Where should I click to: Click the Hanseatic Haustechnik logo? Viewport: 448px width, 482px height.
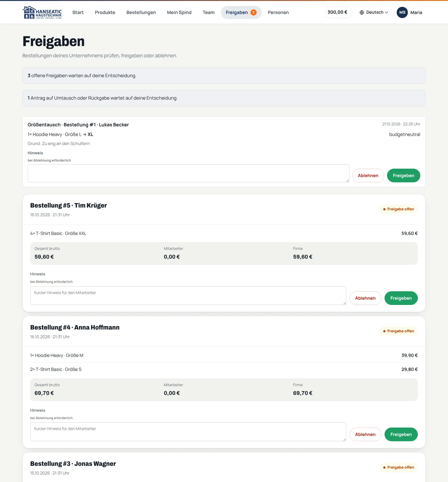(42, 12)
